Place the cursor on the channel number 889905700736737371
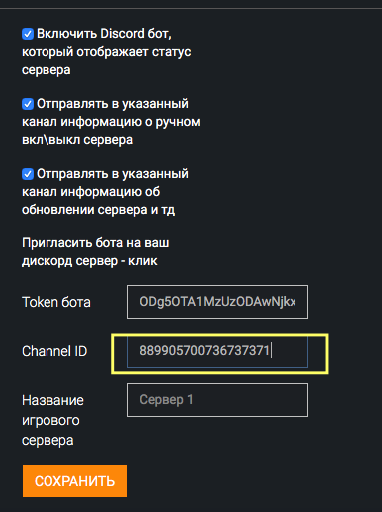The image size is (382, 512). click(204, 351)
